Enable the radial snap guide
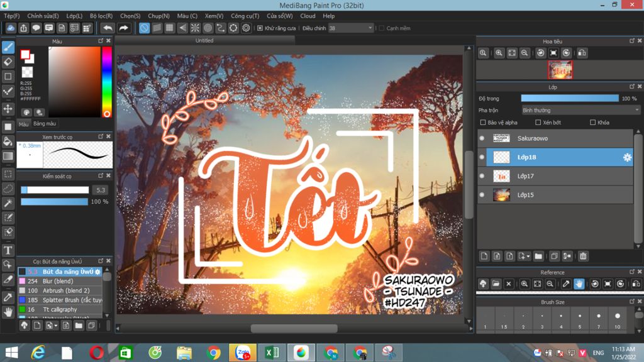Screen dimensions: 644x362 tap(195, 28)
